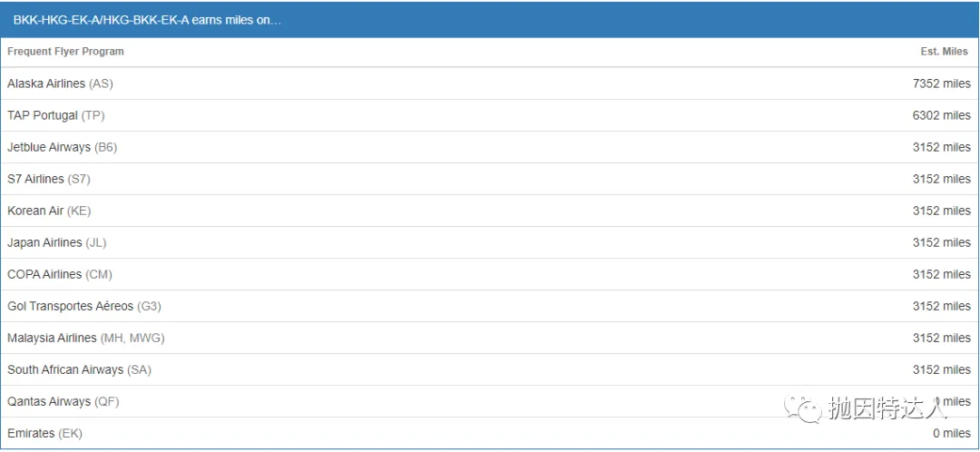This screenshot has height=452, width=980.
Task: Select the "Alaska Airlines (AS)" program name
Action: coord(60,84)
